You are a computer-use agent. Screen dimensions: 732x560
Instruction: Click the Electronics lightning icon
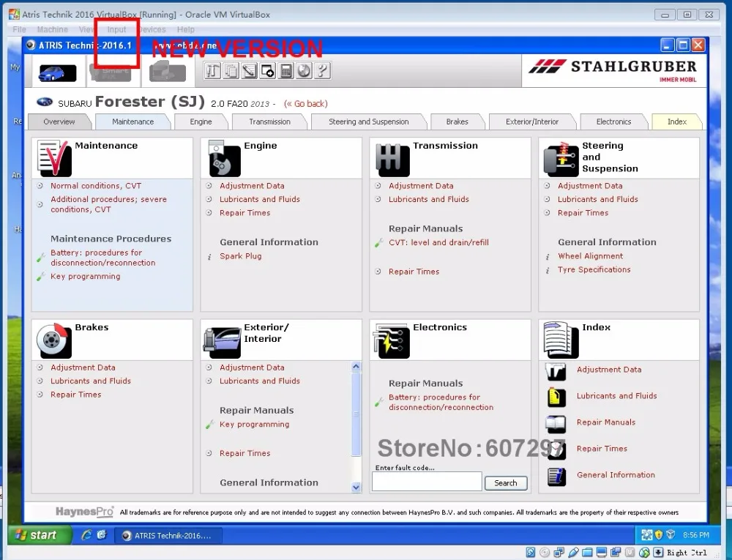point(391,340)
